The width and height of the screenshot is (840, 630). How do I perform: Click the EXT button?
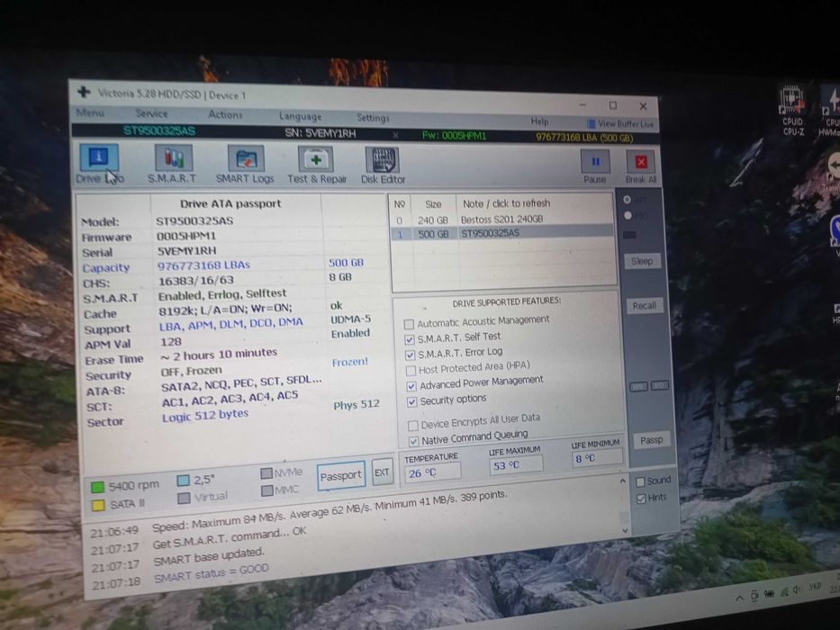pyautogui.click(x=382, y=472)
